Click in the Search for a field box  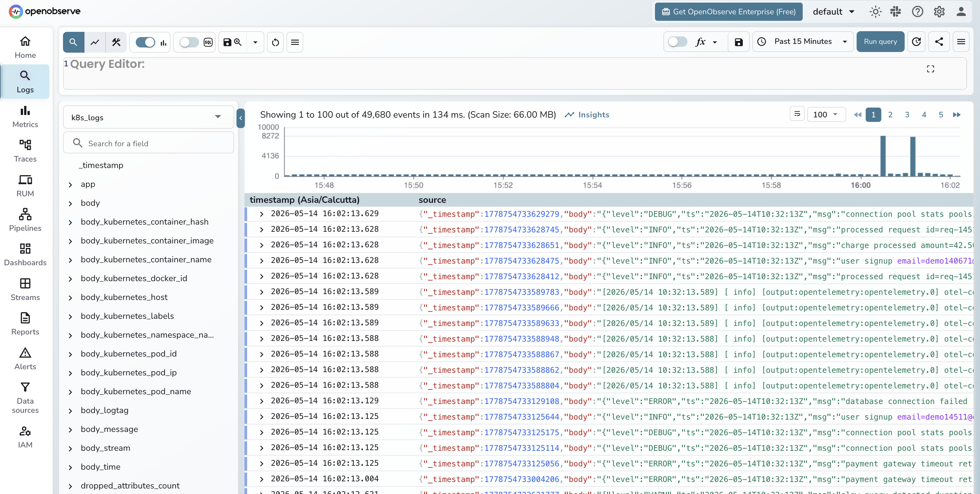(148, 143)
